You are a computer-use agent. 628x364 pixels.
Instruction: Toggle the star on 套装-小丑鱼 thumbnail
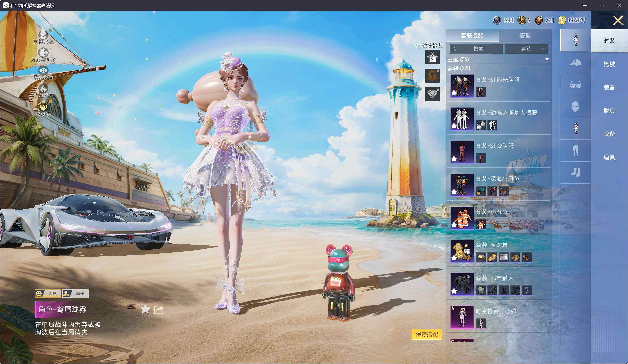pos(454,225)
